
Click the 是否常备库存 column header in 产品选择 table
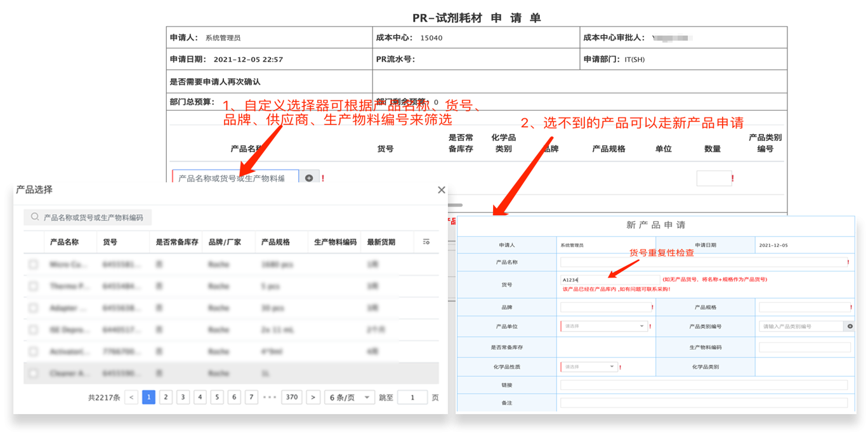point(177,242)
